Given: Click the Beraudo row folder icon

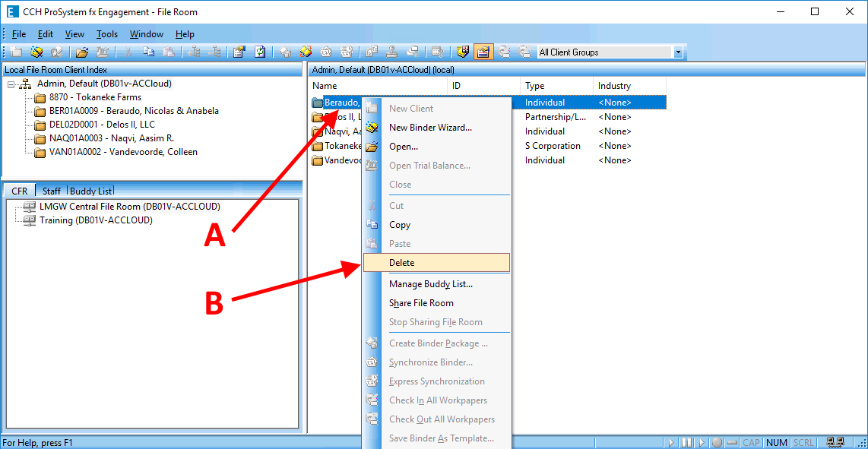Looking at the screenshot, I should [317, 103].
